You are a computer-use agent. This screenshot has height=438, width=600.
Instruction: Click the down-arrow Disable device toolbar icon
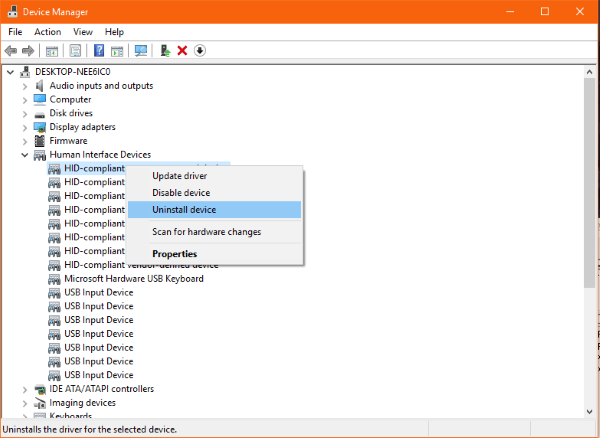[200, 51]
